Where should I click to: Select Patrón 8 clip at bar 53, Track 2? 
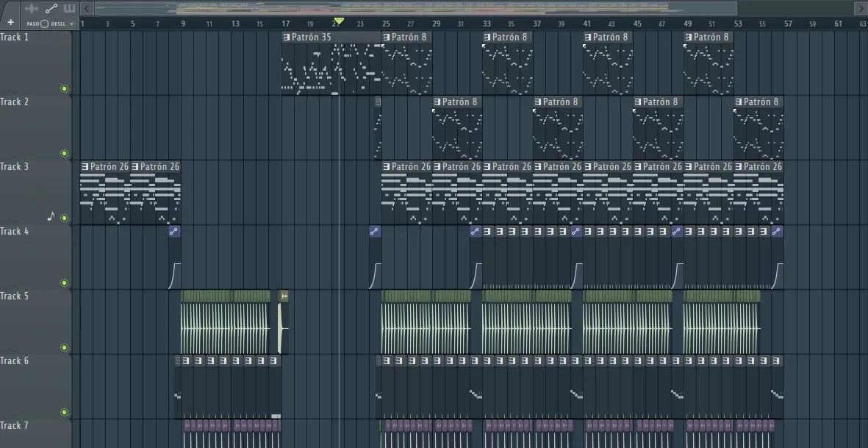tap(758, 128)
